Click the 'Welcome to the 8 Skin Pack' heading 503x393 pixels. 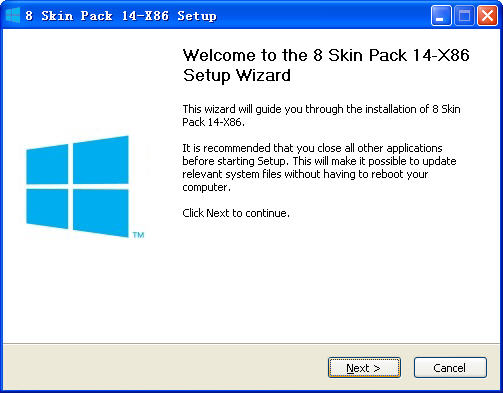pyautogui.click(x=326, y=65)
